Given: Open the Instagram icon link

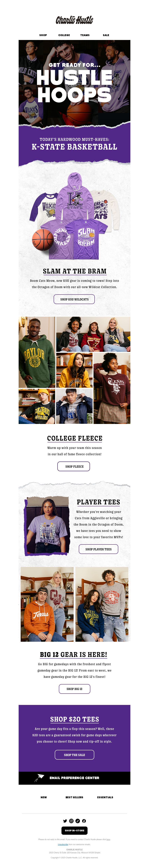Looking at the screenshot, I should 71,821.
